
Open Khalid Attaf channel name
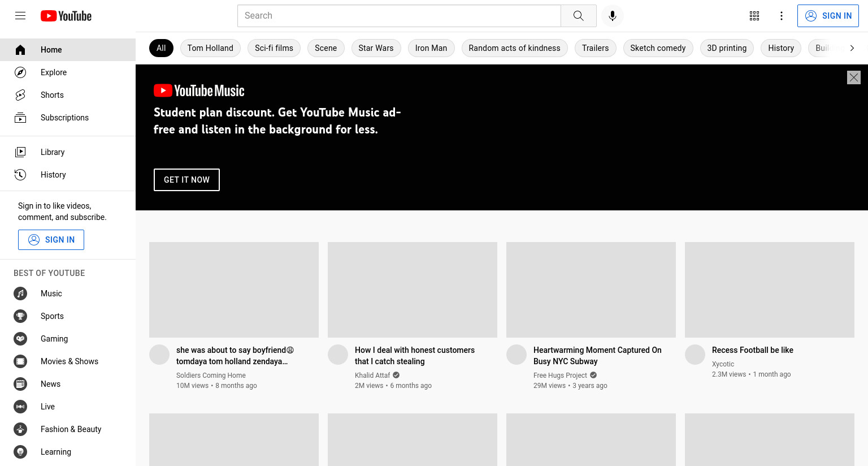(372, 376)
